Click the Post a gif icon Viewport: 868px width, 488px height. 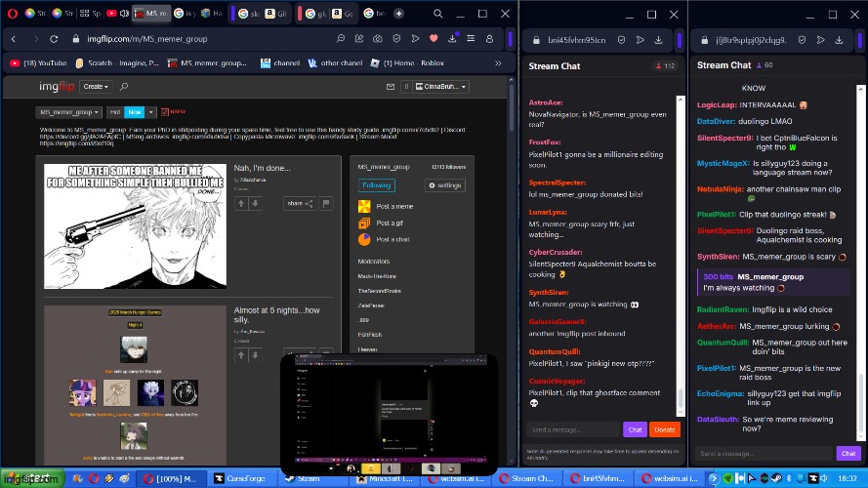click(x=364, y=223)
